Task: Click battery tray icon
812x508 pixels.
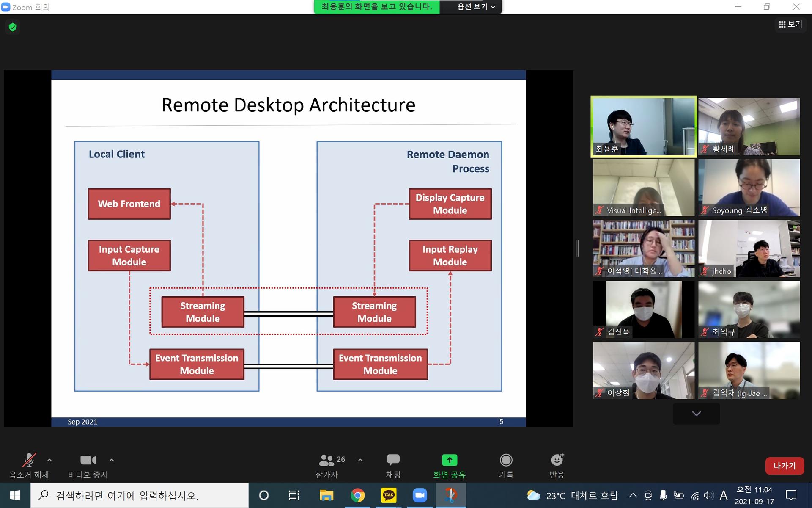Action: [678, 495]
